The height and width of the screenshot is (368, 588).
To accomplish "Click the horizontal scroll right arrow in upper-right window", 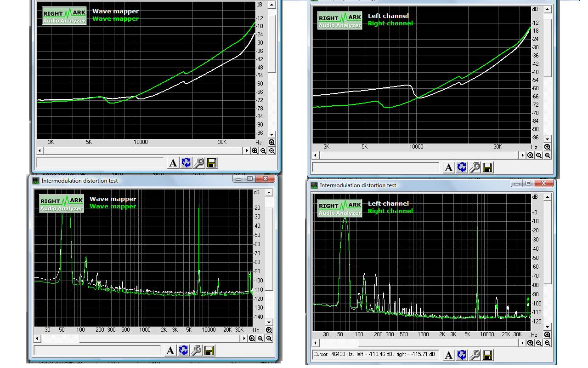I will [522, 155].
